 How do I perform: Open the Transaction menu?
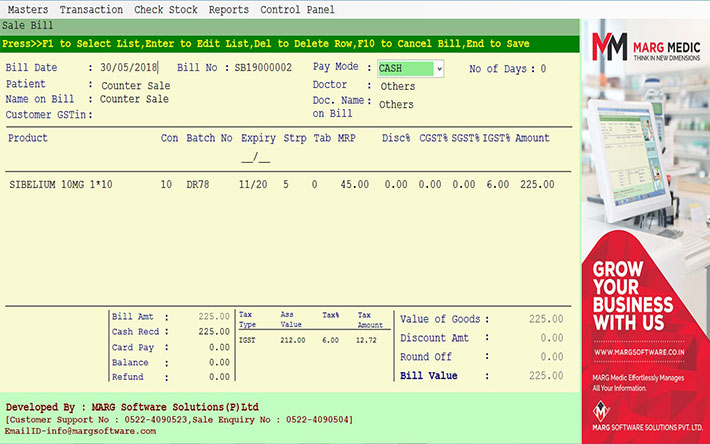(x=92, y=9)
